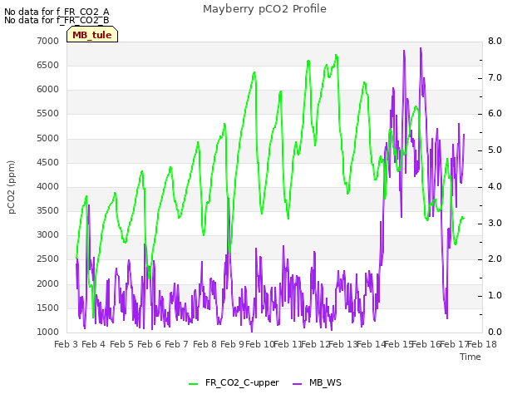Image resolution: width=532 pixels, height=399 pixels.
Task: Click the Feb 7 date label
Action: click(176, 344)
